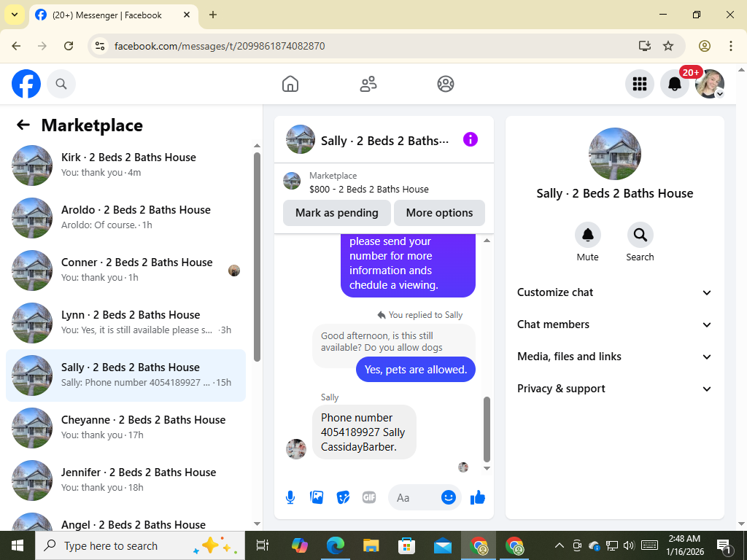This screenshot has height=560, width=747.
Task: Click large listing photo in info panel
Action: 614,153
